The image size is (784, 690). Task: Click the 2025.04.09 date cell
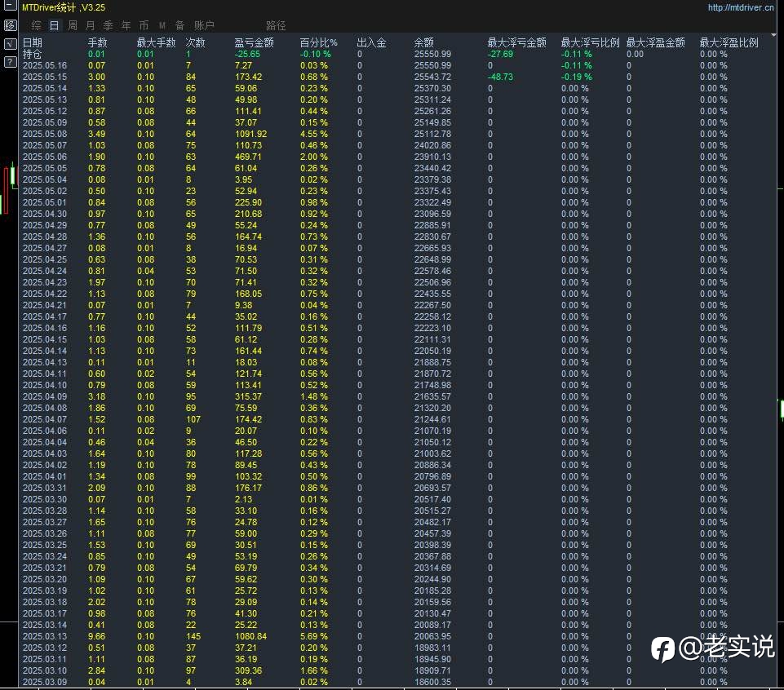coord(45,396)
